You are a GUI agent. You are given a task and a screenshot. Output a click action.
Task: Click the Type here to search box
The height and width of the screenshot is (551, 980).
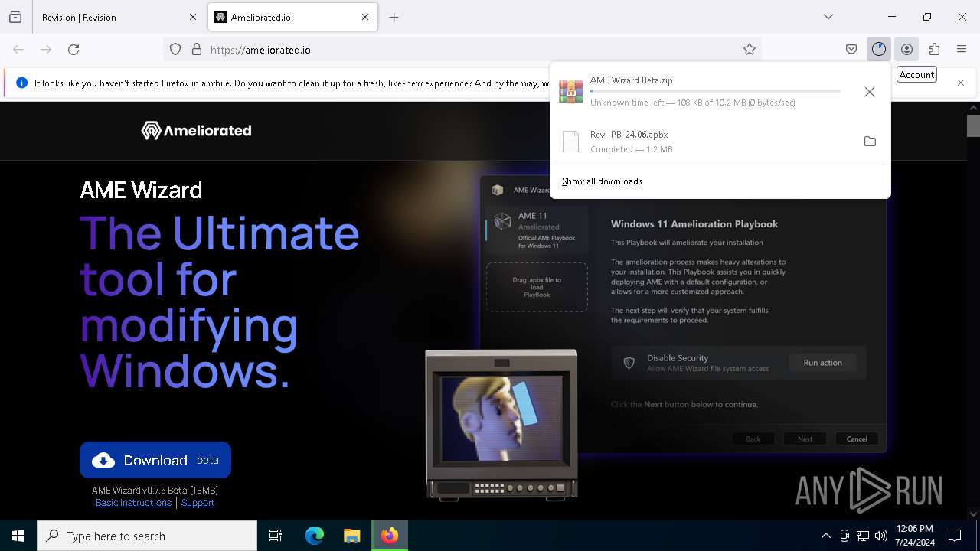click(x=147, y=536)
